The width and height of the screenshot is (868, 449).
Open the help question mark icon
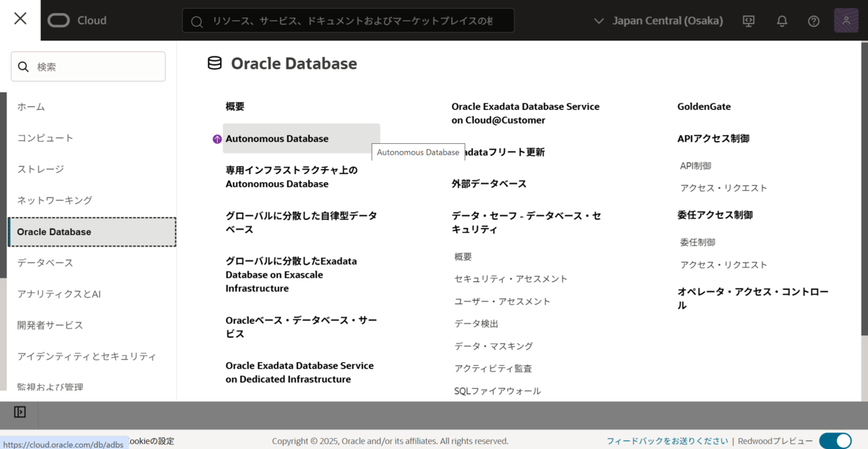coord(814,21)
